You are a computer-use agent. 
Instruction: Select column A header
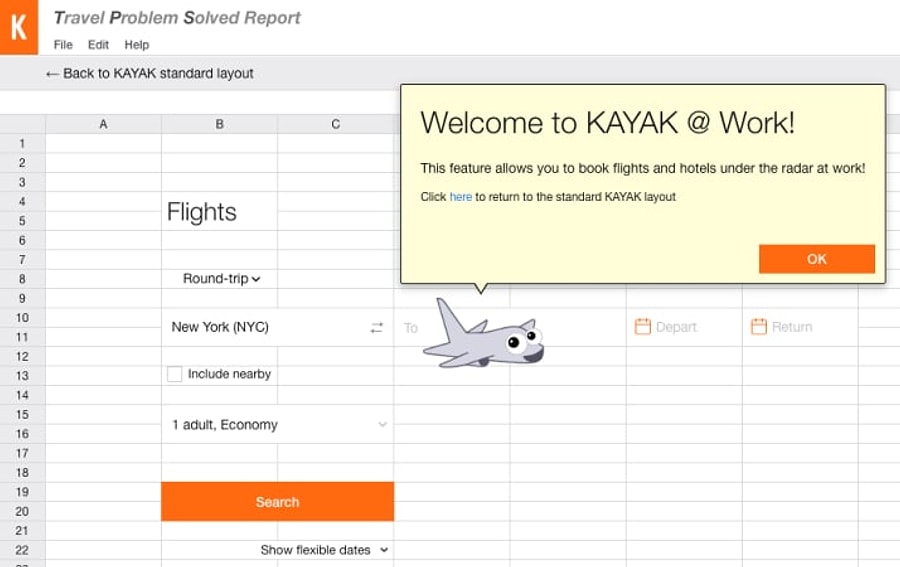[103, 124]
